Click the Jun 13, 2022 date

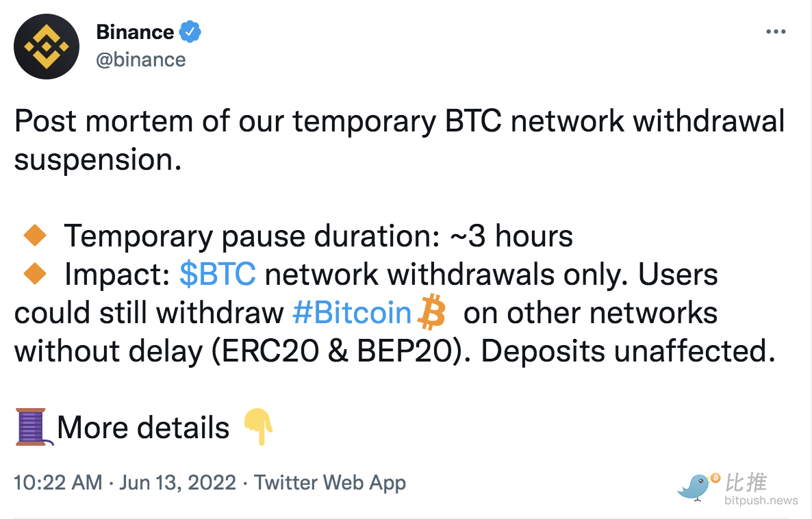(177, 483)
